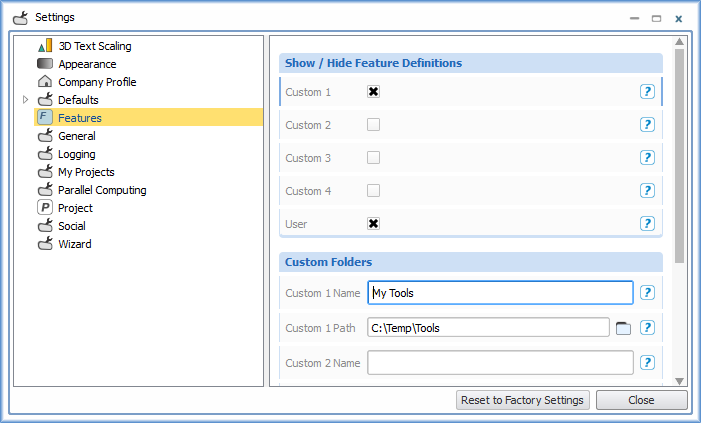Select the 3D Text Scaling icon
The height and width of the screenshot is (423, 701).
point(45,46)
